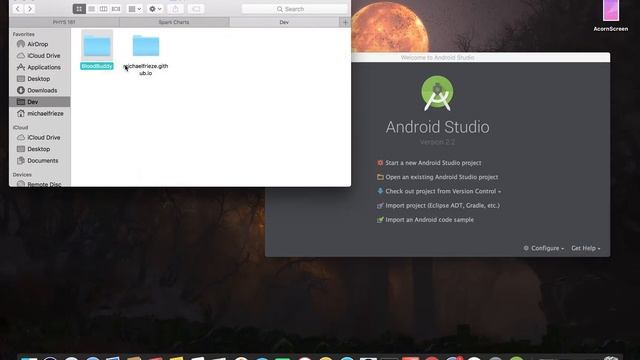Go back in Finder history
Image resolution: width=640 pixels, height=360 pixels.
pos(18,9)
